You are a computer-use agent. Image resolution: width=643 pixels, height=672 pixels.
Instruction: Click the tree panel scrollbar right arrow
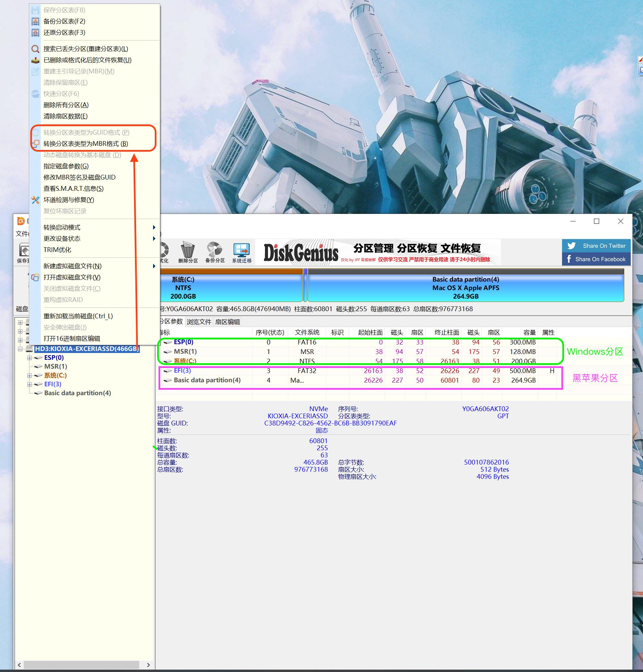pyautogui.click(x=148, y=665)
